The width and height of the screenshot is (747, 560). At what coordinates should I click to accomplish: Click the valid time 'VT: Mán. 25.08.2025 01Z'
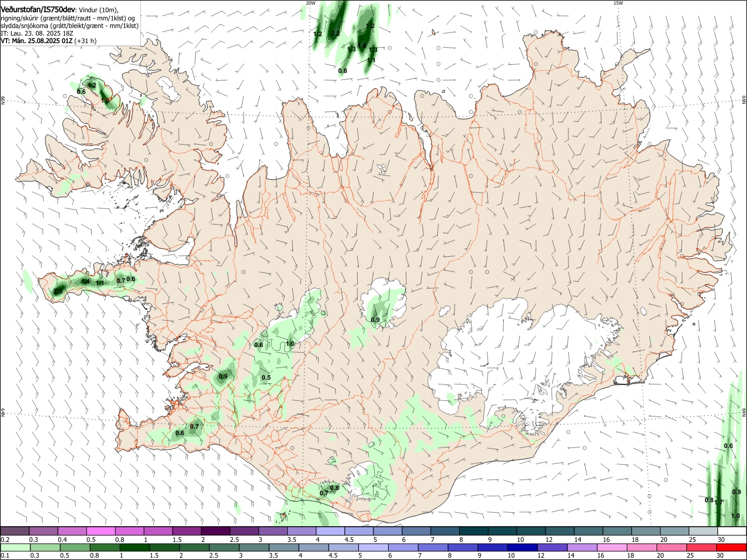[37, 41]
